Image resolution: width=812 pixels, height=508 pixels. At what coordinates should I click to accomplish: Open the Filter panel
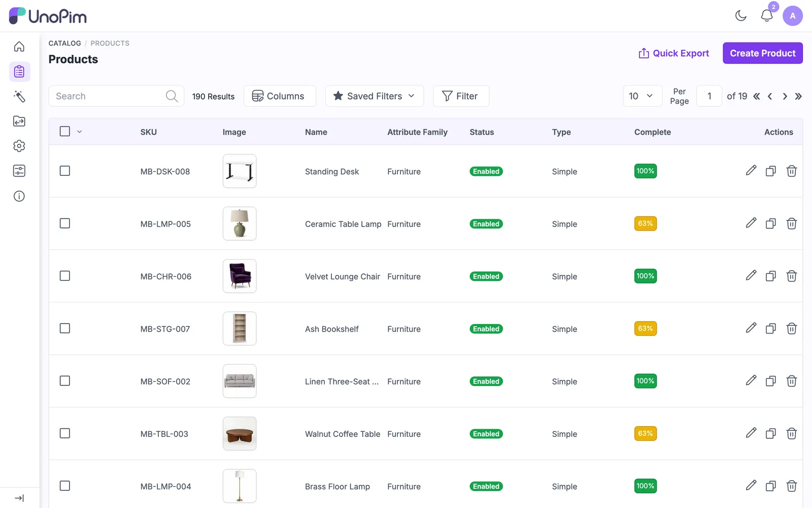461,96
